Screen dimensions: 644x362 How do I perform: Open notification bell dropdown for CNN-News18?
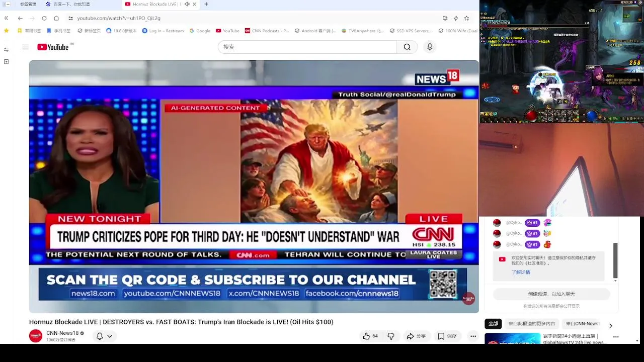click(x=104, y=336)
